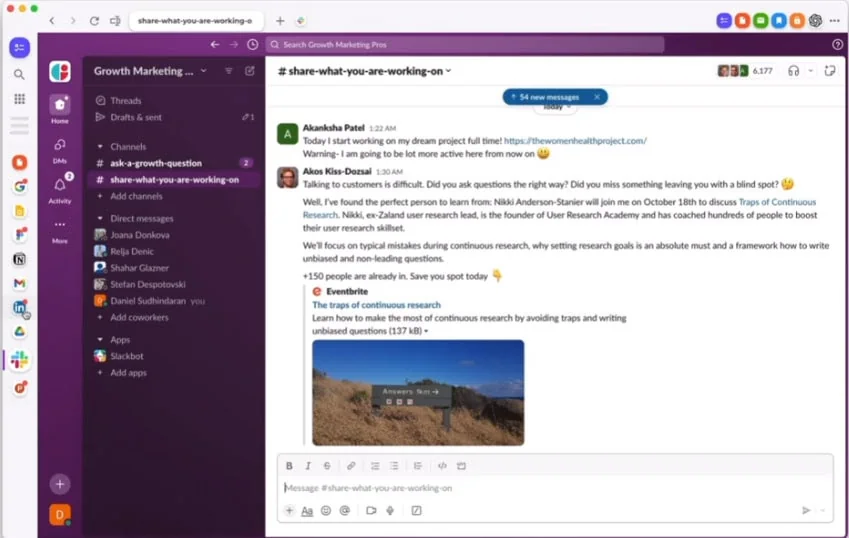Screen dimensions: 849x538
Task: Jump to 54 new messages
Action: [548, 97]
